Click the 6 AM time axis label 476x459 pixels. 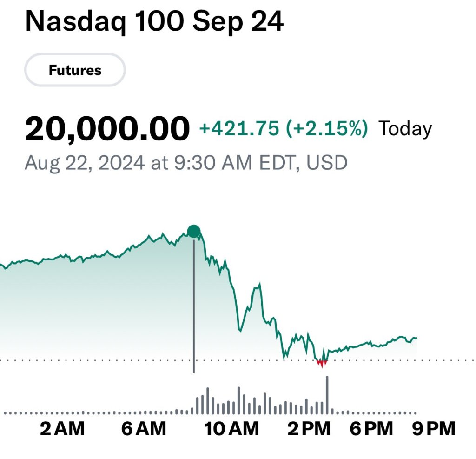(x=144, y=429)
